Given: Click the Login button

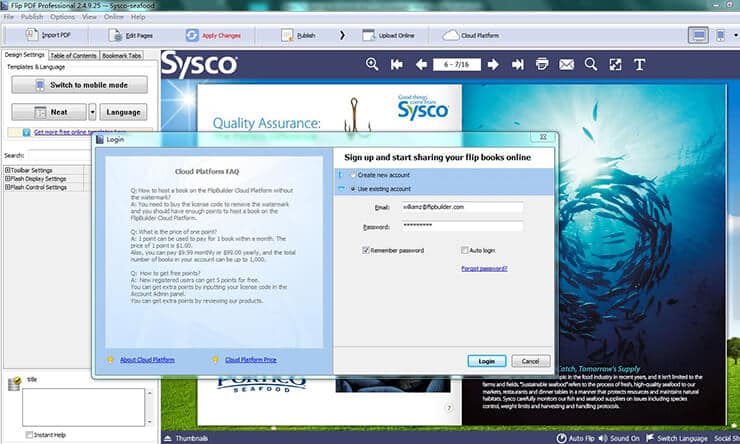Looking at the screenshot, I should [487, 361].
